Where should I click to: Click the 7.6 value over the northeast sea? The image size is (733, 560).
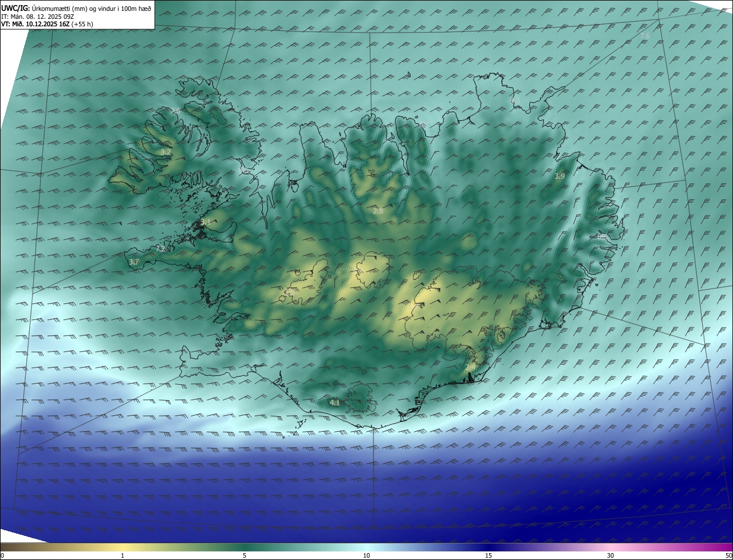[645, 36]
